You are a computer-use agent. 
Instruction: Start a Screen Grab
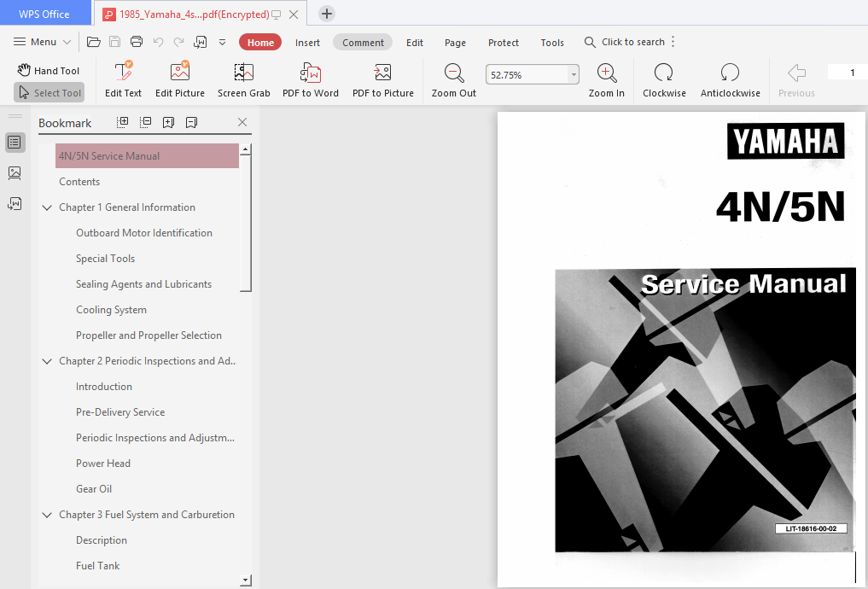[x=243, y=79]
